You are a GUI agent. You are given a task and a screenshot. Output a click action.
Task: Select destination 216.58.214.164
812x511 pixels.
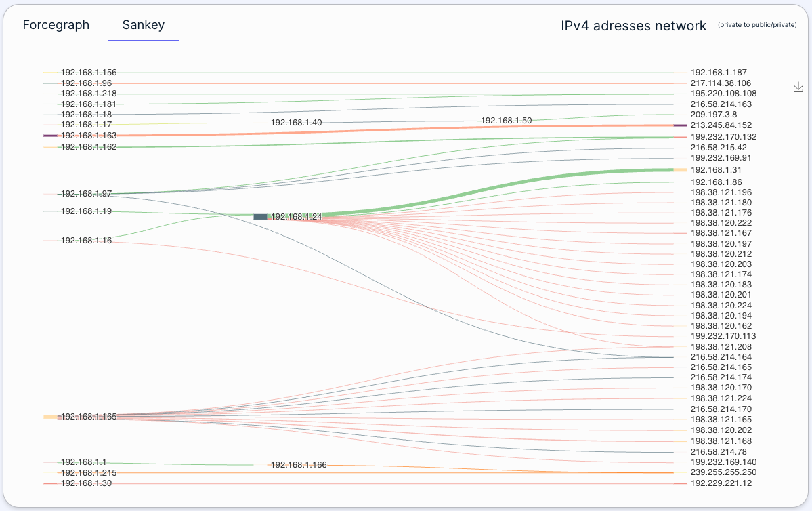click(x=721, y=357)
